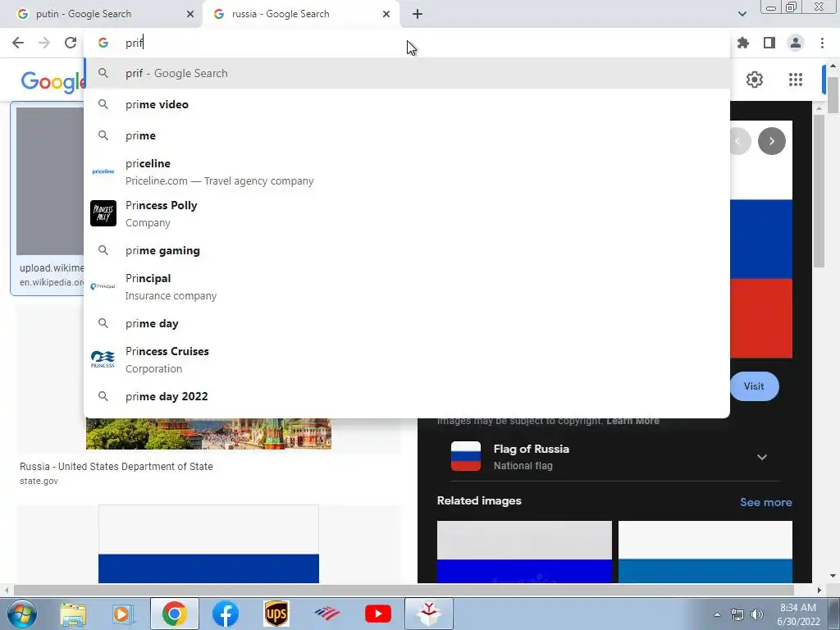Viewport: 840px width, 630px height.
Task: Go to next image with right arrow
Action: 771,141
